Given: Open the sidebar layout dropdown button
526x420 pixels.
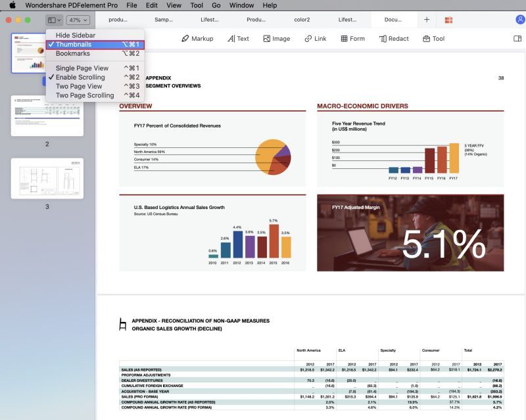Looking at the screenshot, I should tap(54, 20).
